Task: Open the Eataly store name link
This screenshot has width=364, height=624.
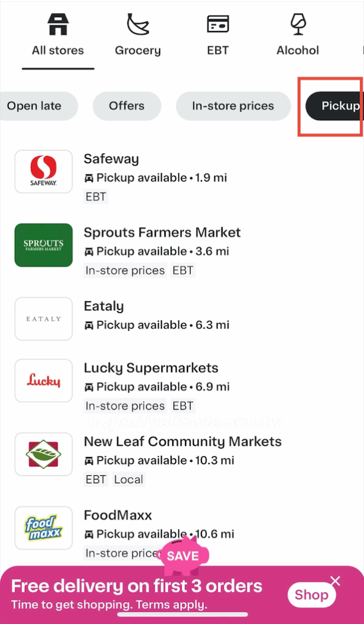Action: pyautogui.click(x=103, y=306)
